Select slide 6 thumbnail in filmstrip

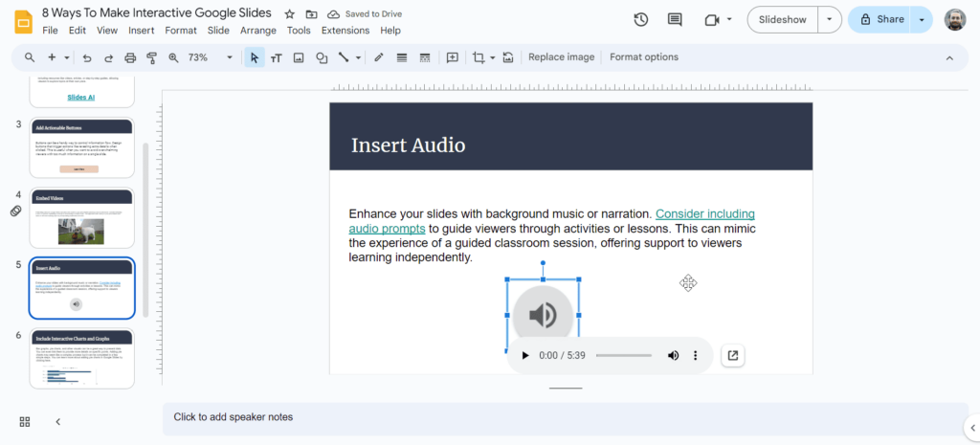coord(81,359)
